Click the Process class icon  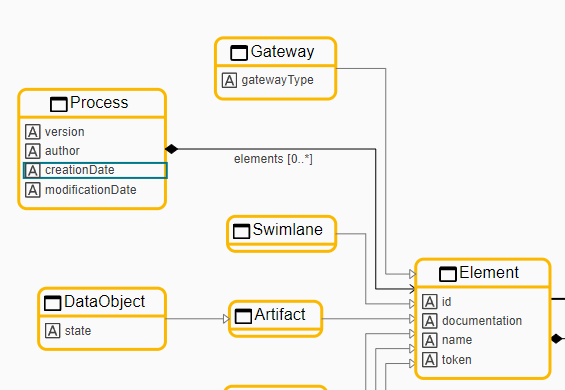pyautogui.click(x=59, y=105)
